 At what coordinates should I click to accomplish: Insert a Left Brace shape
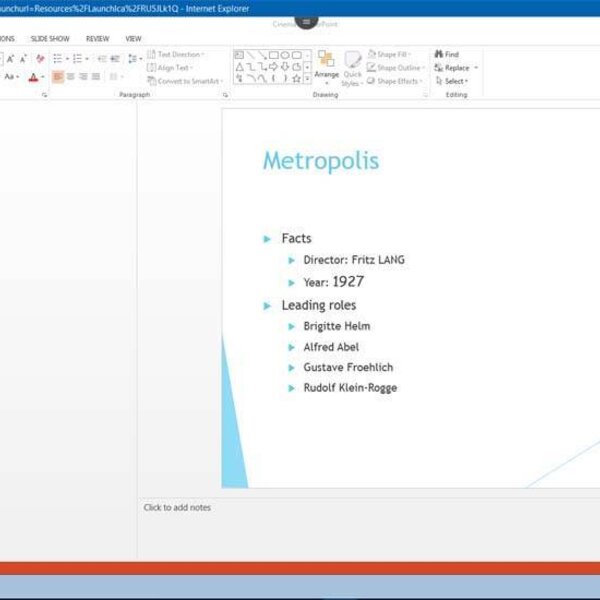[274, 78]
